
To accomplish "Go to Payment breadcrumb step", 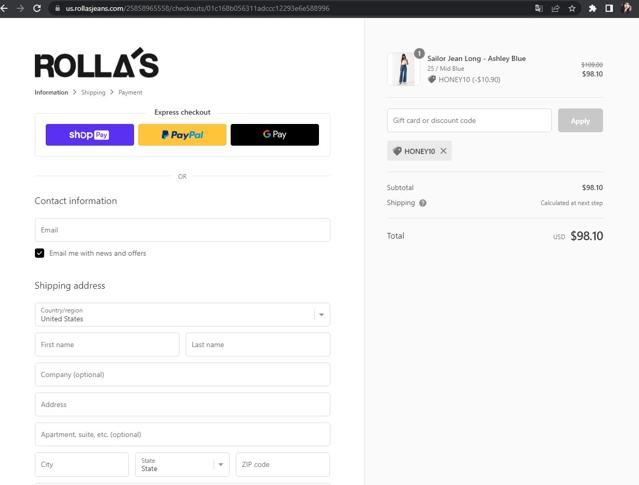I will 130,93.
